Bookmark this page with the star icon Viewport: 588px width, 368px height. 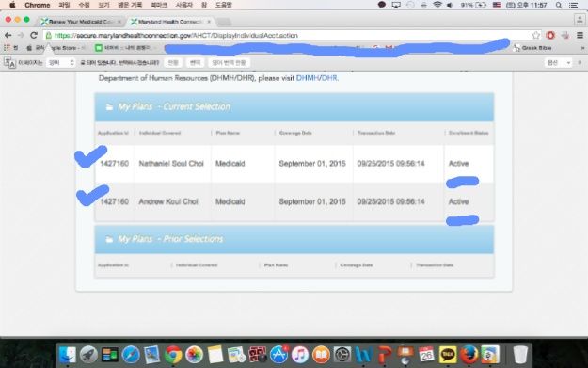pyautogui.click(x=536, y=35)
